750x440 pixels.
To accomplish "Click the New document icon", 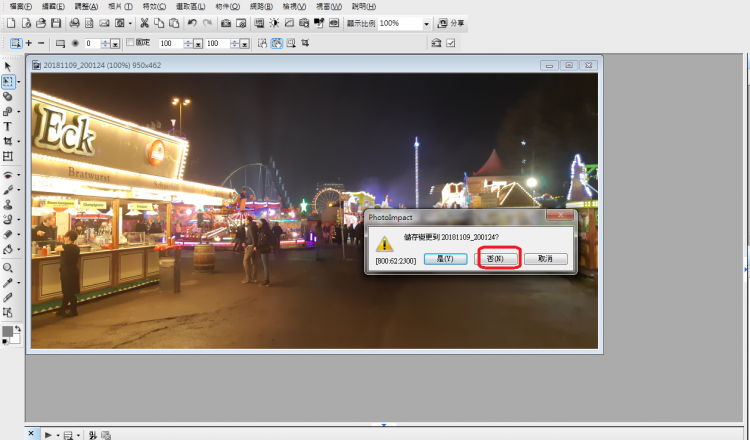I will tap(11, 23).
